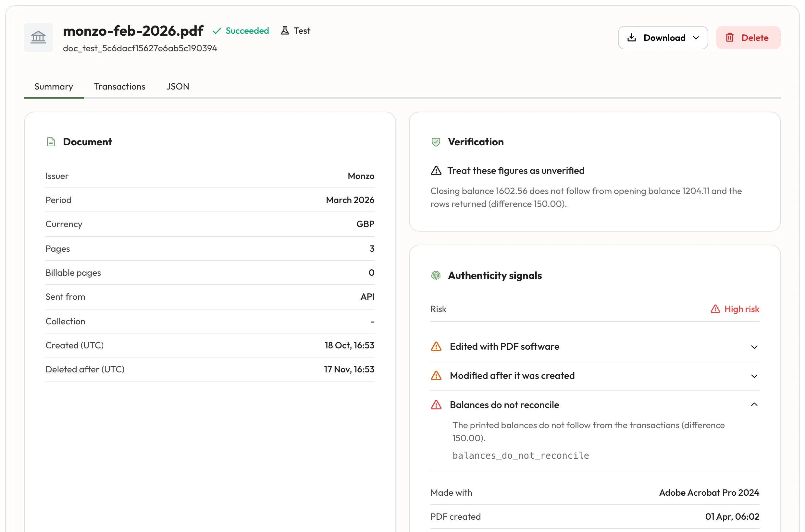Click the Verification shield icon
Image resolution: width=805 pixels, height=532 pixels.
point(436,142)
